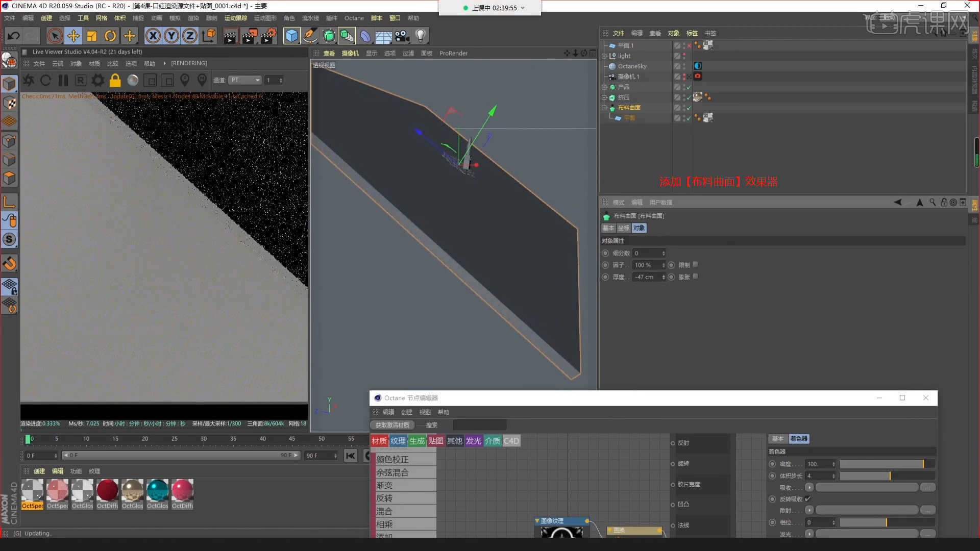
Task: Click 颜色校正 node button
Action: point(406,460)
